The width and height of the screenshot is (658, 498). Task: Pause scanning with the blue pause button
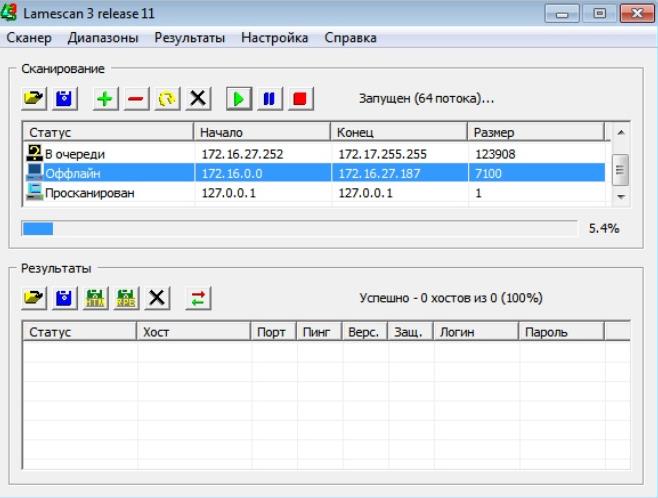pos(268,99)
